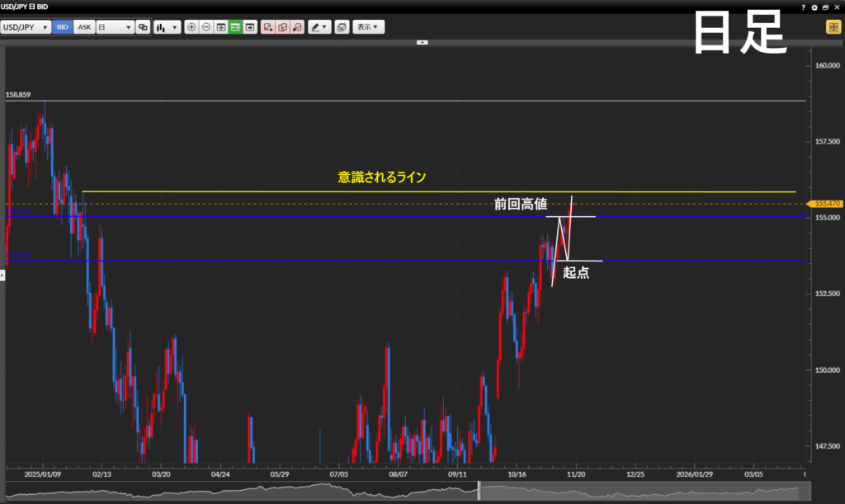Click the small collapse handle above the chart
This screenshot has width=845, height=504.
(422, 41)
